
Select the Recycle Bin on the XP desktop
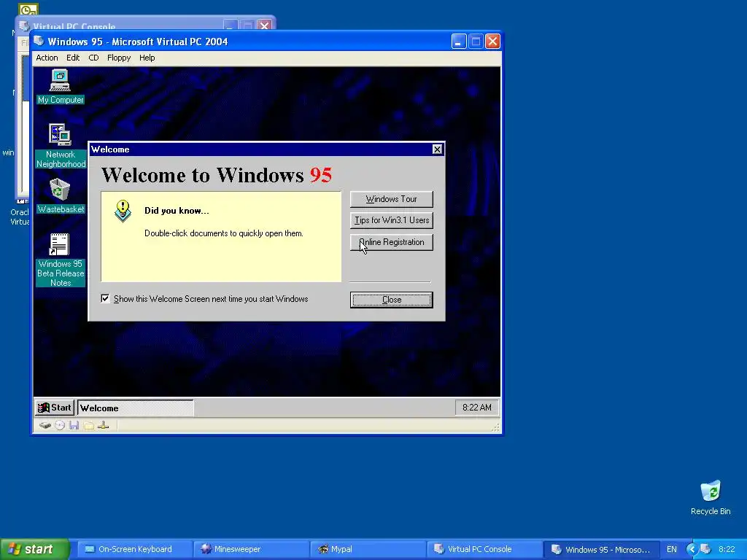[711, 497]
